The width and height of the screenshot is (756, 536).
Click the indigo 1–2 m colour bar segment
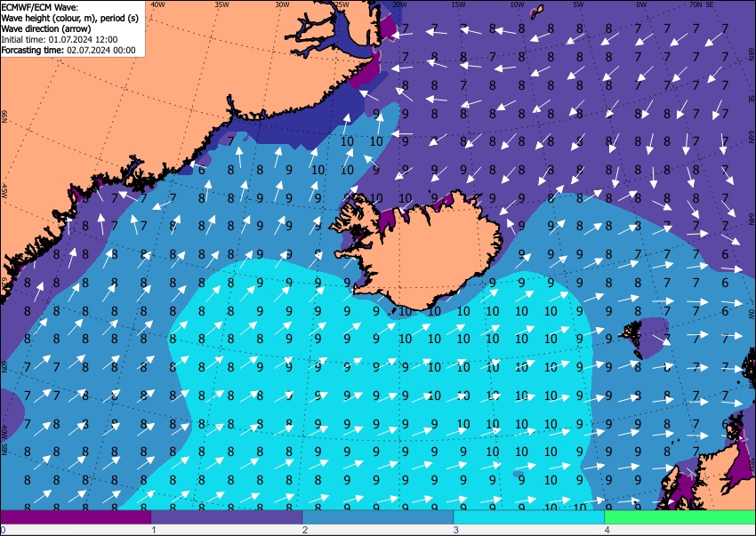227,516
